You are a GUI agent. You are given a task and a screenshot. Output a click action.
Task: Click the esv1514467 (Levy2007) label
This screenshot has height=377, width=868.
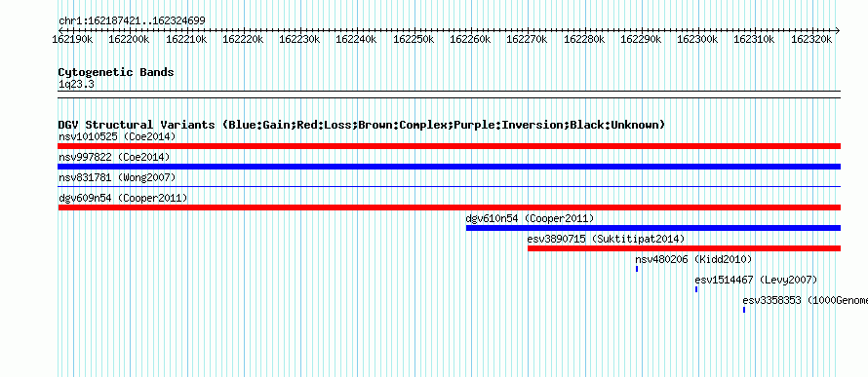756,280
